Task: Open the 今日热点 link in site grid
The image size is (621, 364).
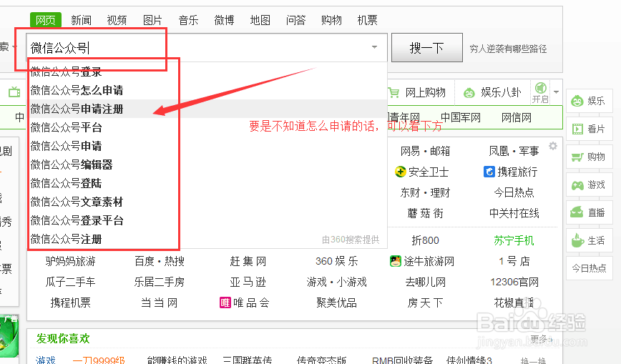Action: [x=514, y=192]
